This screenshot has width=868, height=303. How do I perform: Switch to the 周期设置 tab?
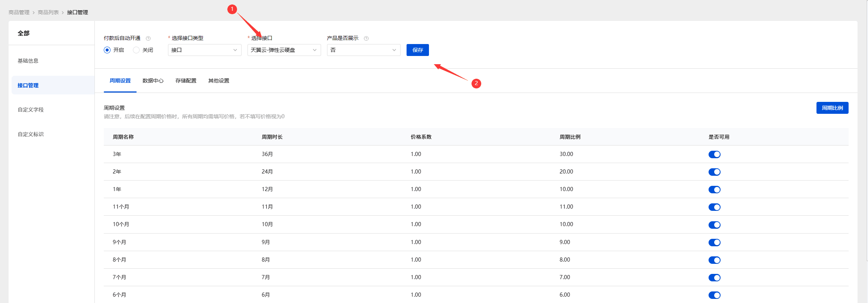[120, 81]
